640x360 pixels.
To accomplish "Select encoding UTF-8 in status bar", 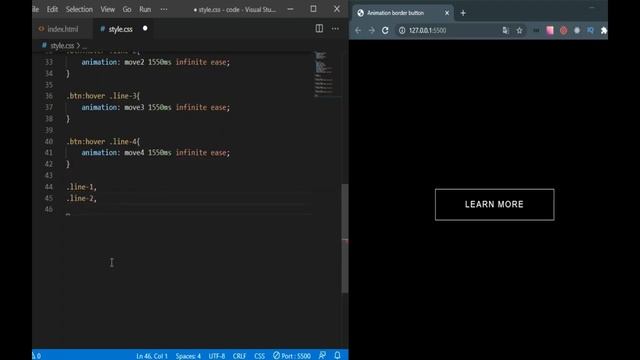I will point(217,356).
